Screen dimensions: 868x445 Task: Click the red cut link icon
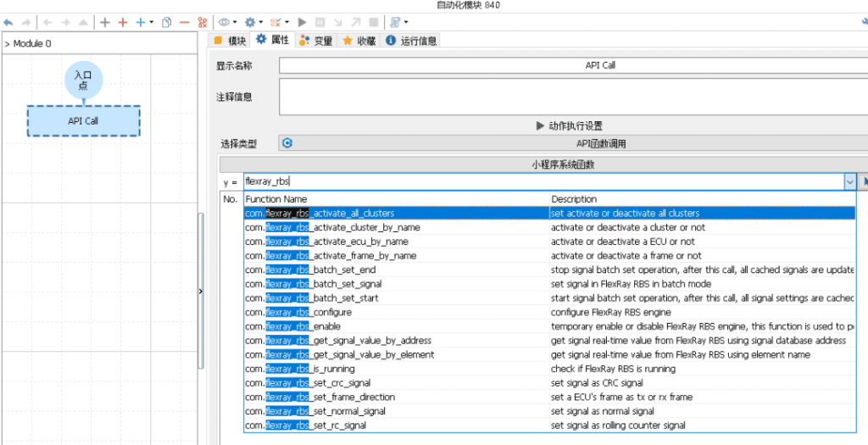pyautogui.click(x=202, y=22)
